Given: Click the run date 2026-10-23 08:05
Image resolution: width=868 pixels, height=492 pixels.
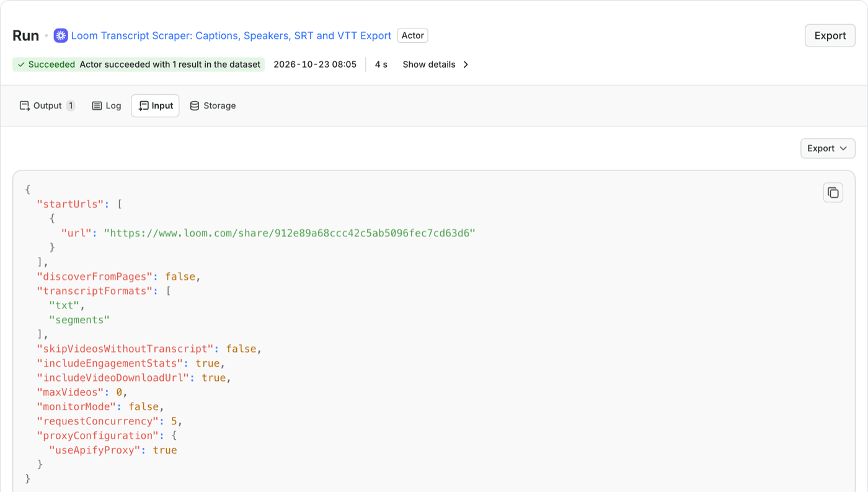Looking at the screenshot, I should [x=315, y=65].
